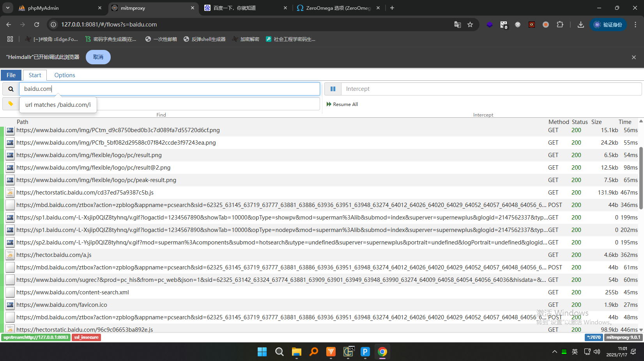
Task: Go back in browser history
Action: click(x=9, y=25)
